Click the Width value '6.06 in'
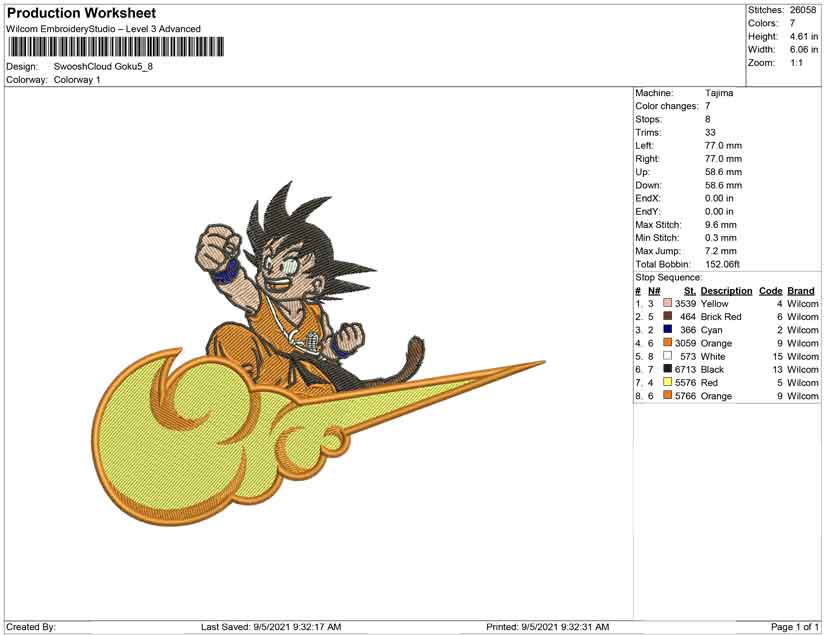825x635 pixels. [804, 49]
